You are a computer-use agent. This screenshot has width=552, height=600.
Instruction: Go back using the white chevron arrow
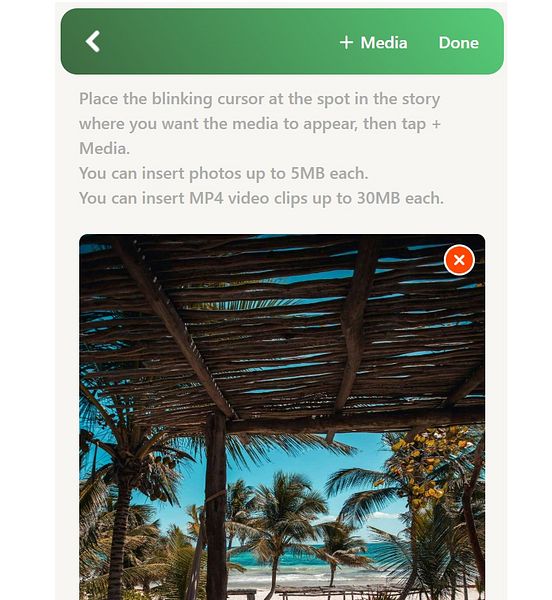pos(93,41)
